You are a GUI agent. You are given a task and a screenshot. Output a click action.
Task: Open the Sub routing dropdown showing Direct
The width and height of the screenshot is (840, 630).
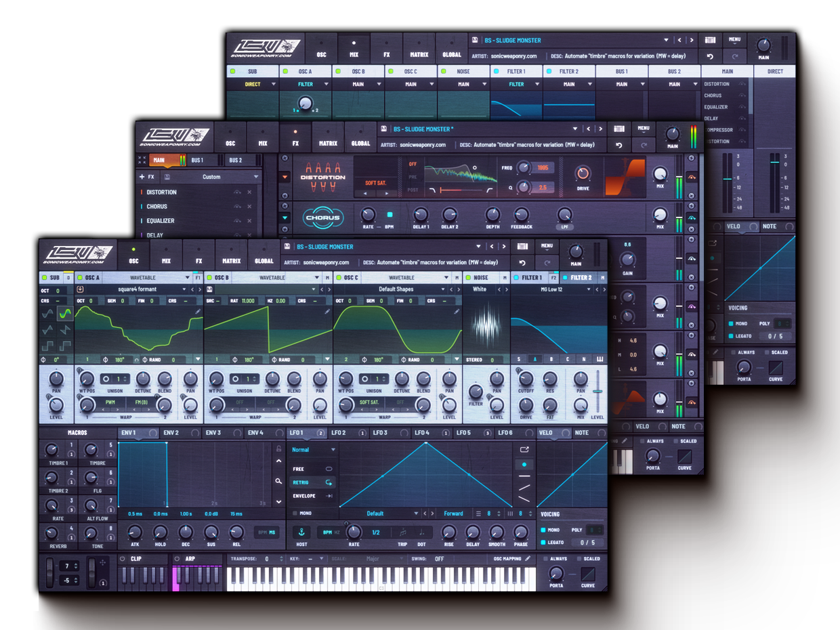pyautogui.click(x=274, y=85)
